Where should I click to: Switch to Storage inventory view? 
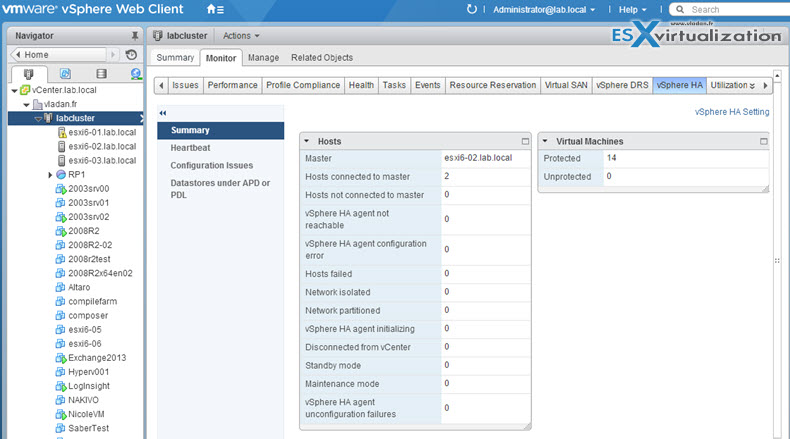tap(101, 74)
